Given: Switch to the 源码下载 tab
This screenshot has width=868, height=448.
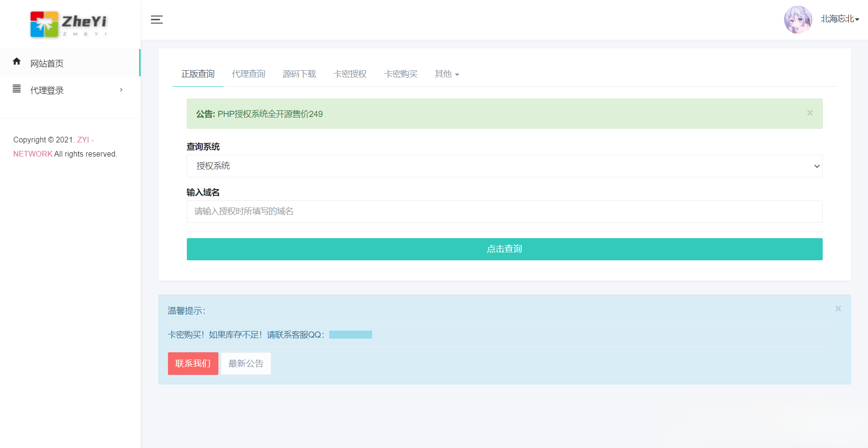Looking at the screenshot, I should [299, 74].
